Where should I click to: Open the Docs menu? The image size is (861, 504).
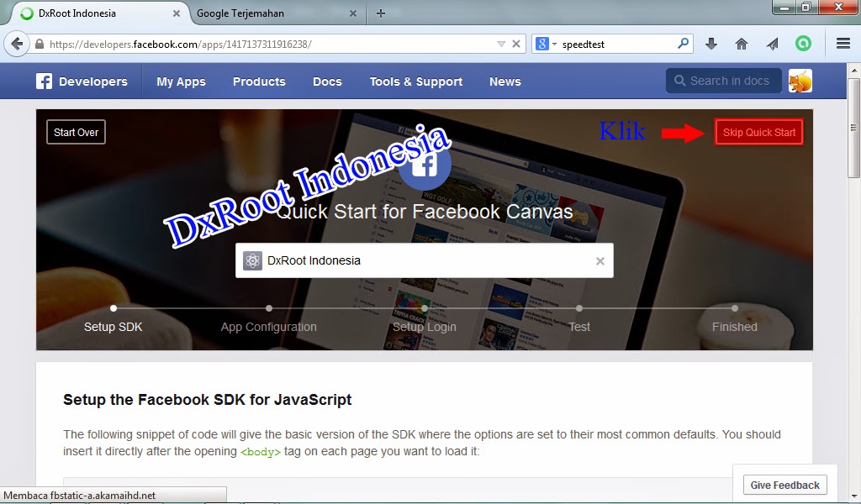click(327, 81)
